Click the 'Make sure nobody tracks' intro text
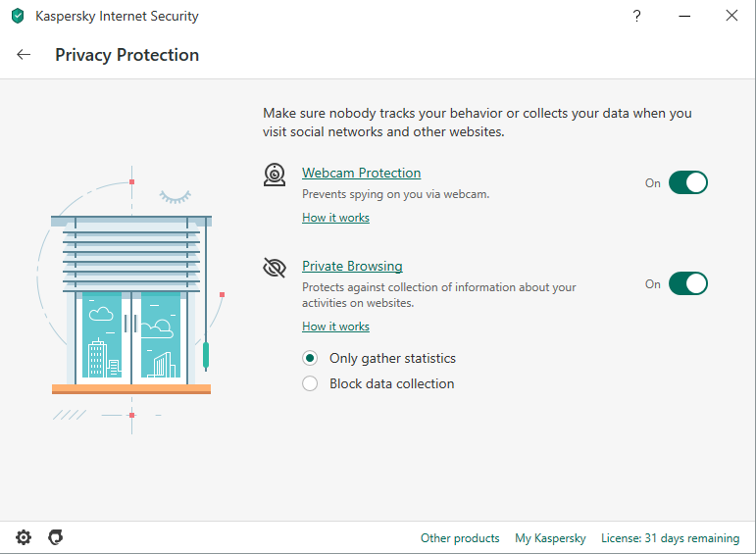The width and height of the screenshot is (756, 554). 478,123
